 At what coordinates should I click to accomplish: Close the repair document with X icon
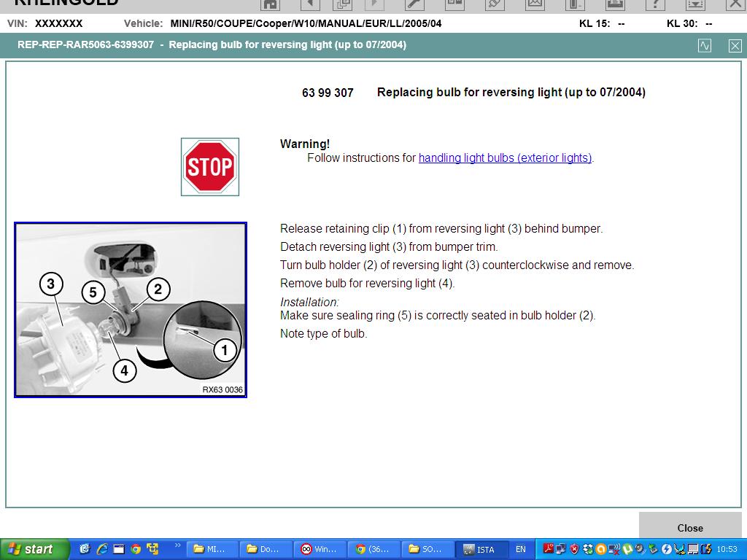[x=735, y=45]
